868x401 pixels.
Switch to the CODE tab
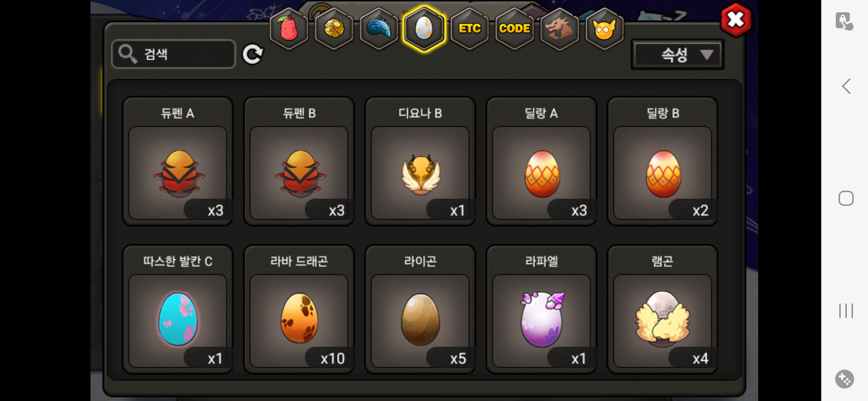(514, 29)
